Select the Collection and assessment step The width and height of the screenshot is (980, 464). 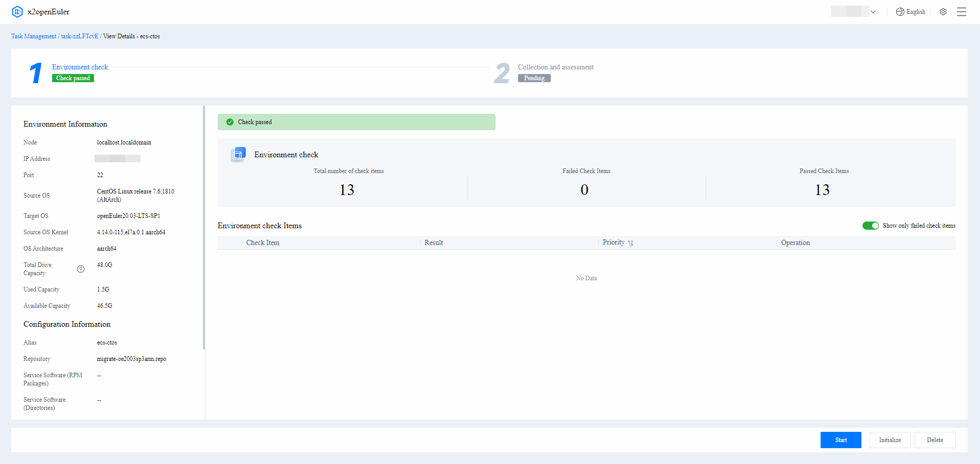point(555,67)
